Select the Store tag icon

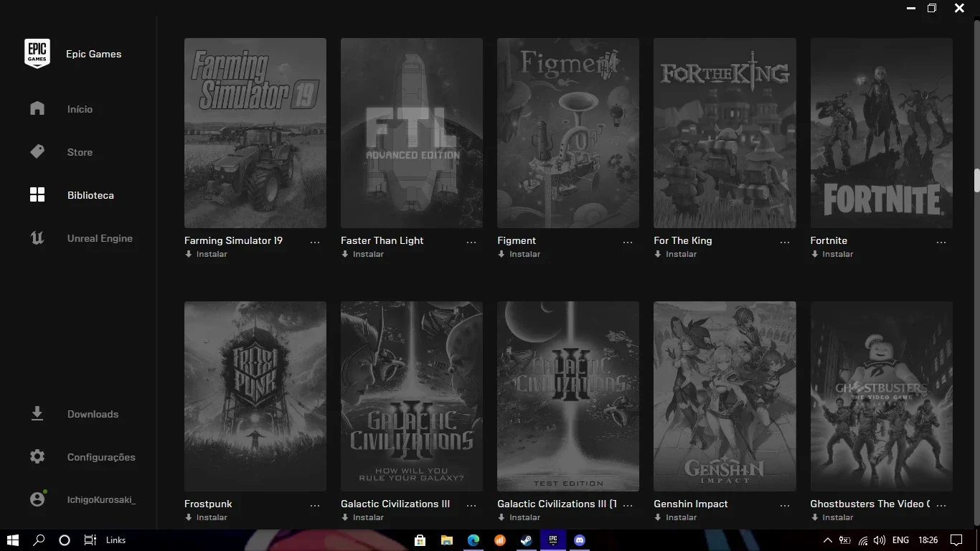click(37, 151)
